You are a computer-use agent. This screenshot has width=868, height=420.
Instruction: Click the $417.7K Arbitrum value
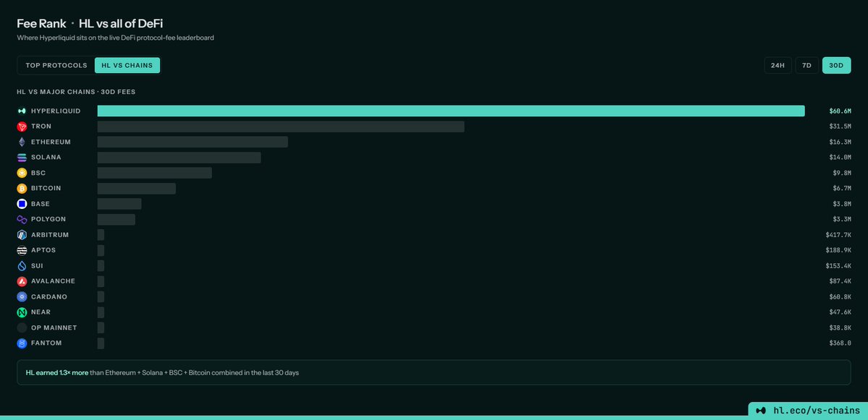pos(838,235)
